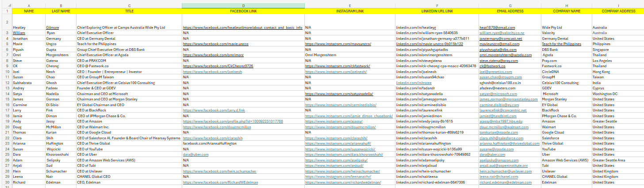Select title cell Teach for the Philippines
Screen dimensions: 644x188
coord(129,44)
